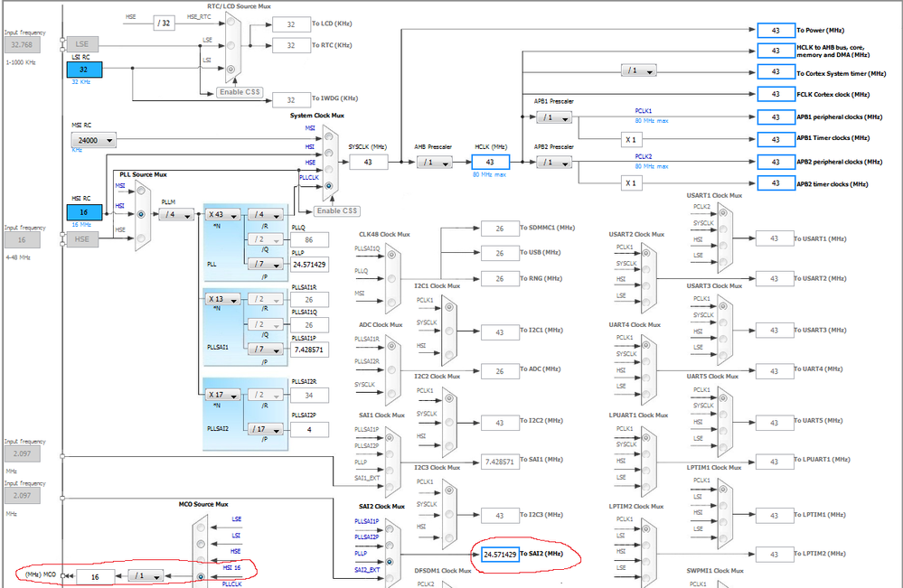Viewport: 903px width, 588px height.
Task: Click the SYSCLK (MHz) 43 field
Action: pyautogui.click(x=368, y=163)
